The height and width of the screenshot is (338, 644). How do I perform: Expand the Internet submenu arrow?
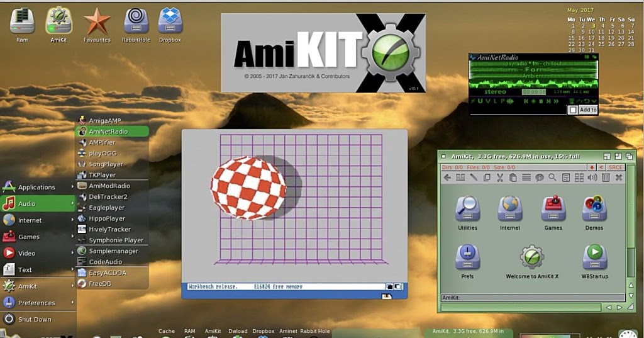click(x=72, y=220)
